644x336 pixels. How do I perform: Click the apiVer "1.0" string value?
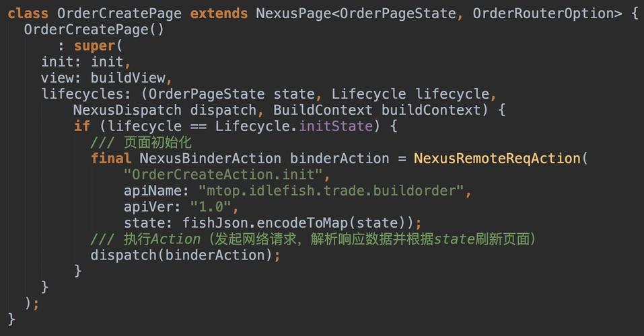(x=211, y=207)
